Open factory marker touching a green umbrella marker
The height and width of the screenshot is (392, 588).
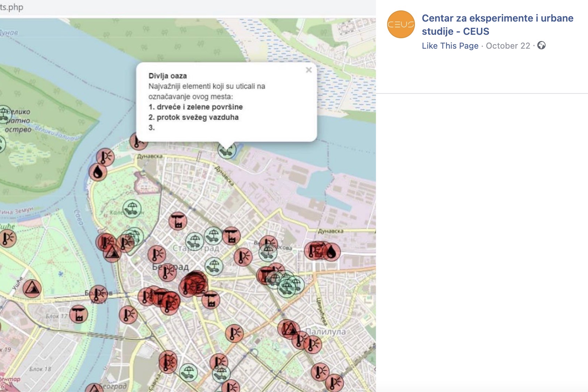[231, 236]
